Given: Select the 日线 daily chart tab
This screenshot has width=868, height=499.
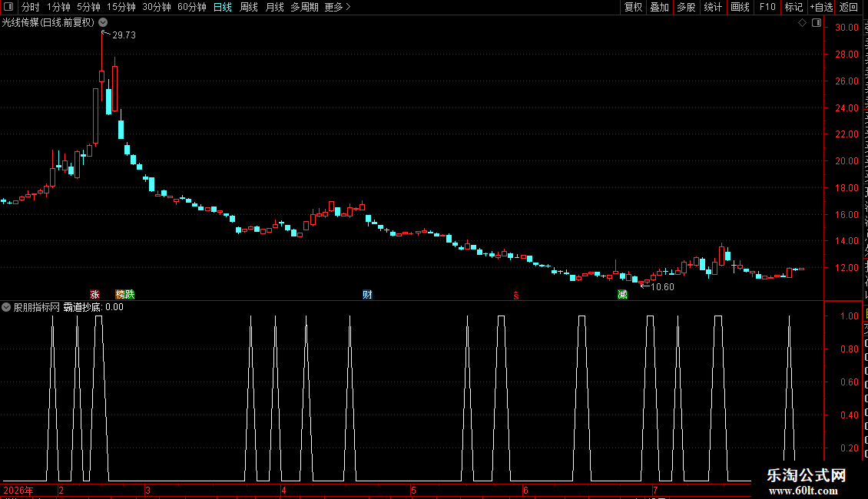Looking at the screenshot, I should click(x=223, y=7).
